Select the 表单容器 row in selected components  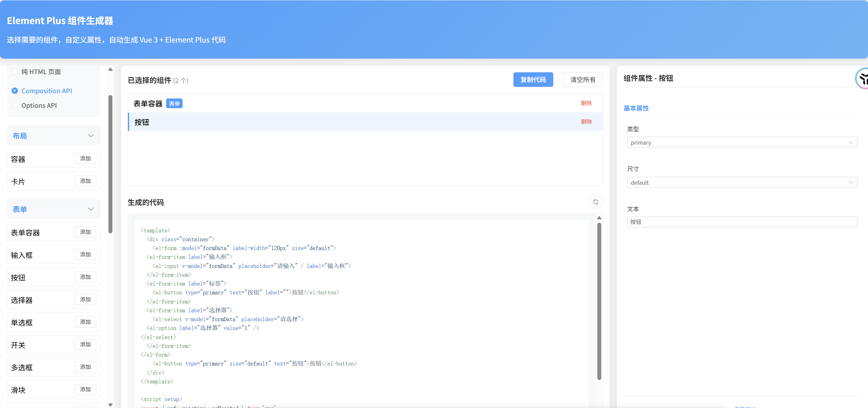coord(365,103)
